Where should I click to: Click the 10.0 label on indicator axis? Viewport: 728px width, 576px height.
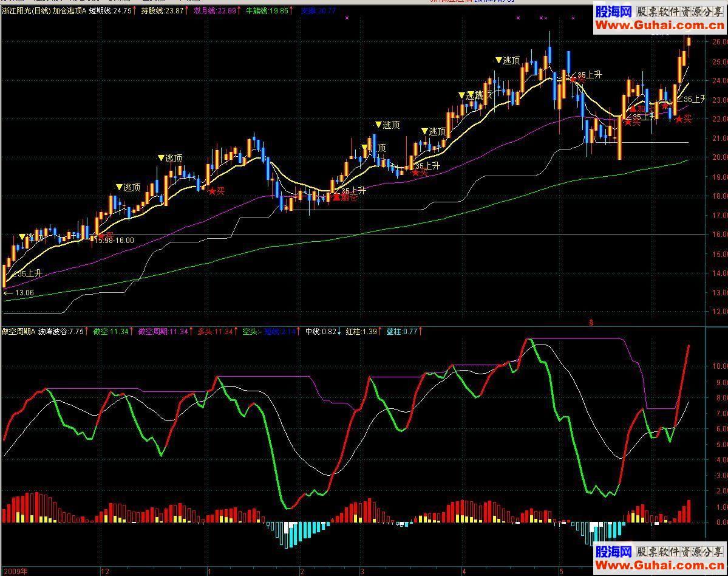tap(719, 366)
